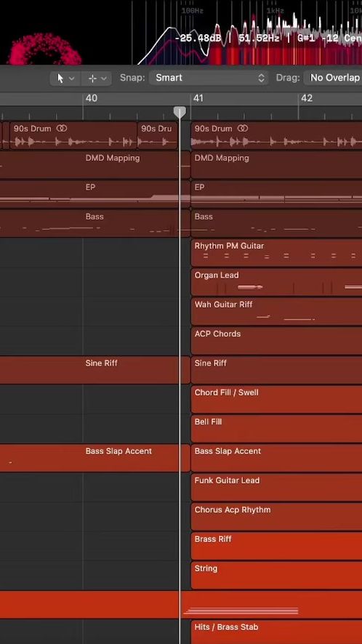362x644 pixels.
Task: Click bar 41 on the timeline ruler
Action: 198,98
